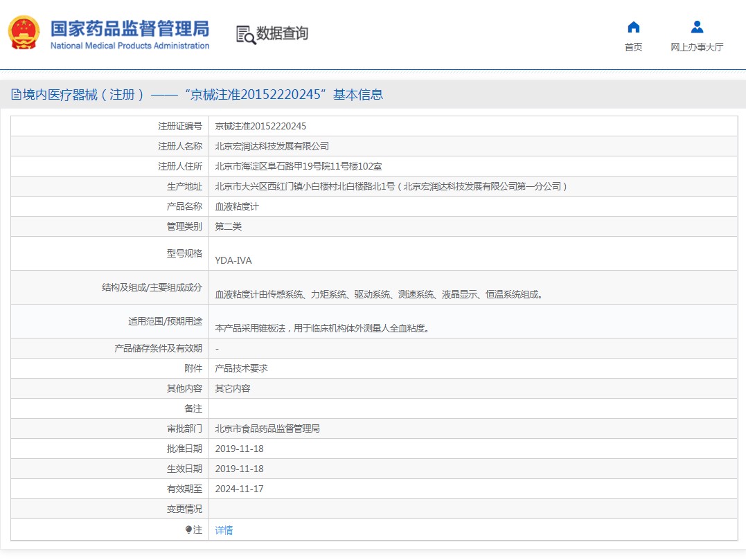Screen dimensions: 746x560
Task: Click the 注册人住所 label
Action: click(x=180, y=166)
